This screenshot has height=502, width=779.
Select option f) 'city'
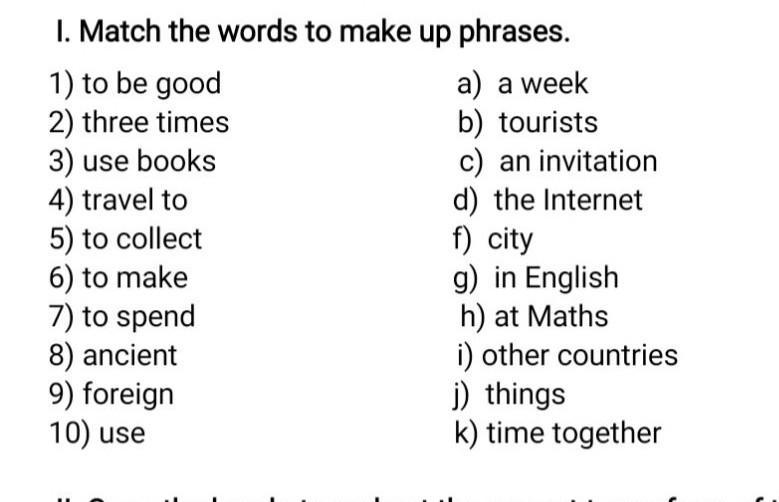pos(493,239)
